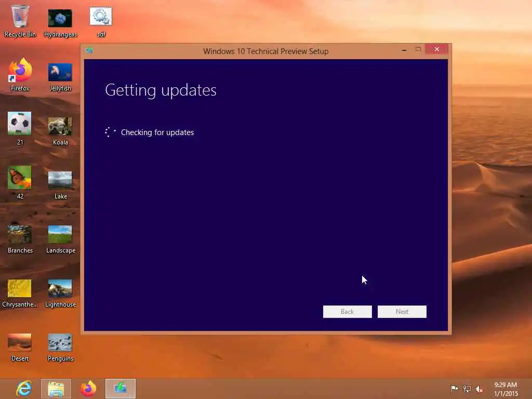
Task: Select the Hydrangeas image icon
Action: point(60,22)
